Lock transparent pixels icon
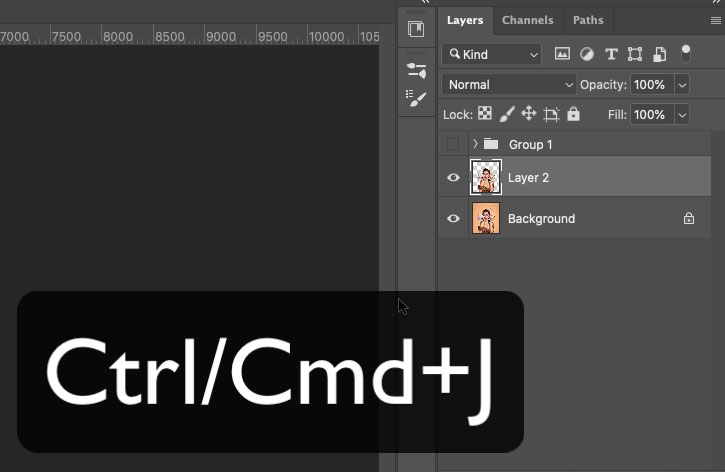The image size is (725, 472). pos(485,113)
